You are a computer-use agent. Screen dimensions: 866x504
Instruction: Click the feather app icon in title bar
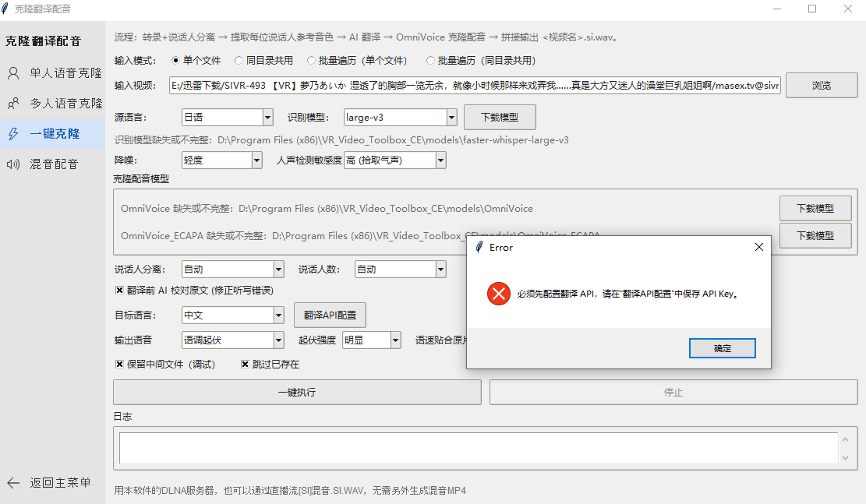point(5,9)
